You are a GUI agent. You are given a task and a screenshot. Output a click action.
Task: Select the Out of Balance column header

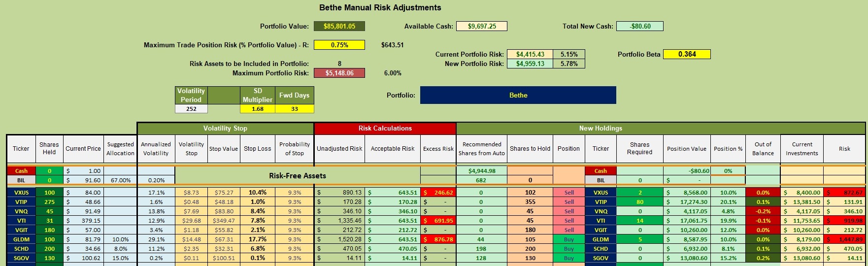[x=763, y=148]
